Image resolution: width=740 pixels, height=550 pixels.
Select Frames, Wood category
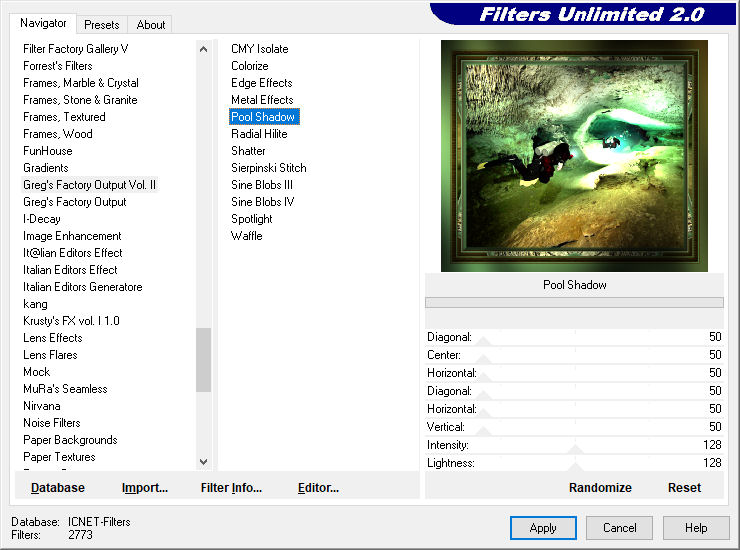(x=58, y=134)
